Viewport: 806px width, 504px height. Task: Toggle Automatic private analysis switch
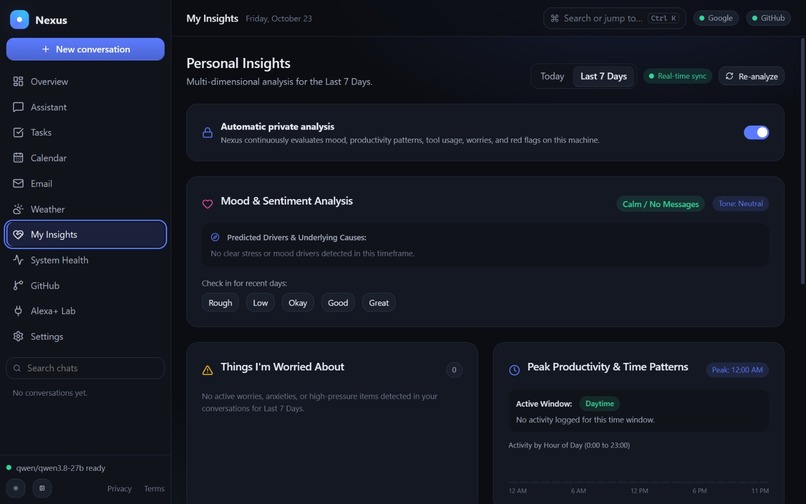pos(756,133)
